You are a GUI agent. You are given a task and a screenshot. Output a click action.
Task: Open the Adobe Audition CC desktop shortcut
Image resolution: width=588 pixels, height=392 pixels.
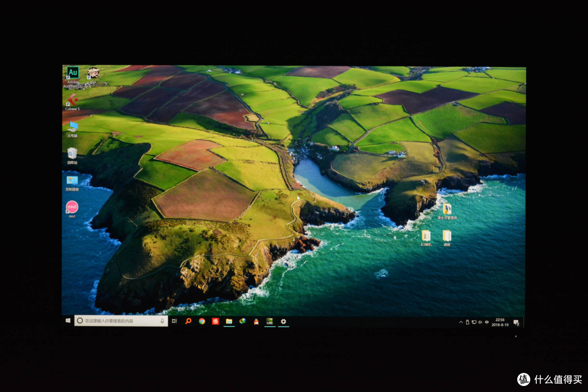[x=72, y=77]
